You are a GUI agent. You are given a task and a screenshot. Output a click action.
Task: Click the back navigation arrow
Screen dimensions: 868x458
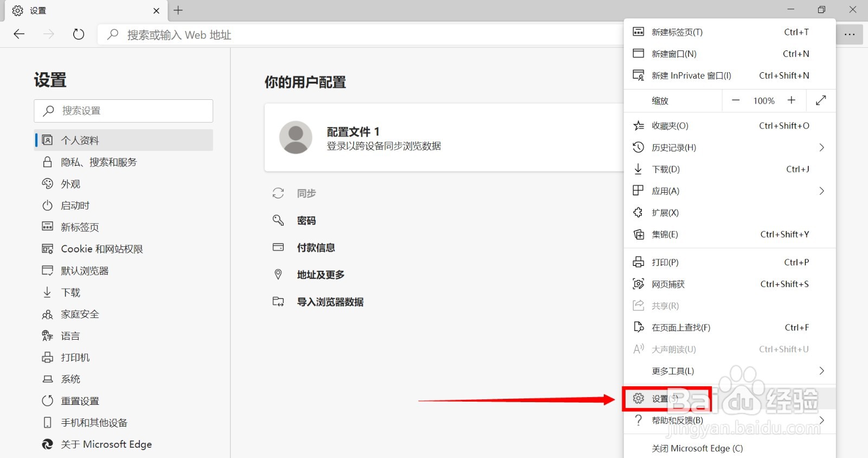pos(19,34)
